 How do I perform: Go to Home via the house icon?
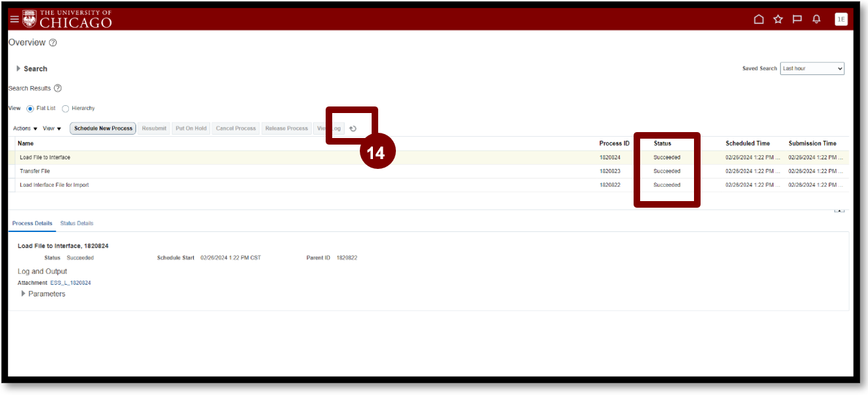tap(758, 19)
